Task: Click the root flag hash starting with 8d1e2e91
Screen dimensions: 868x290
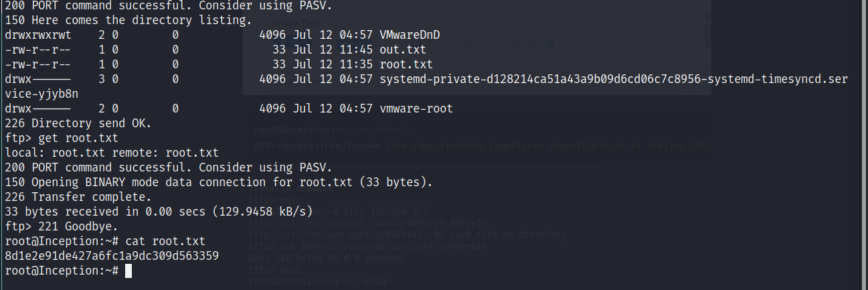Action: pyautogui.click(x=111, y=256)
